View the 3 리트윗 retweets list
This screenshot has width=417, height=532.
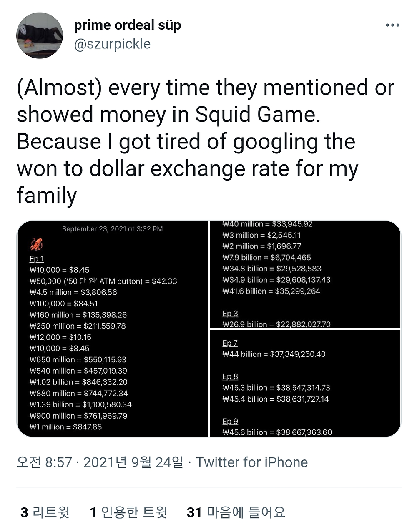45,512
